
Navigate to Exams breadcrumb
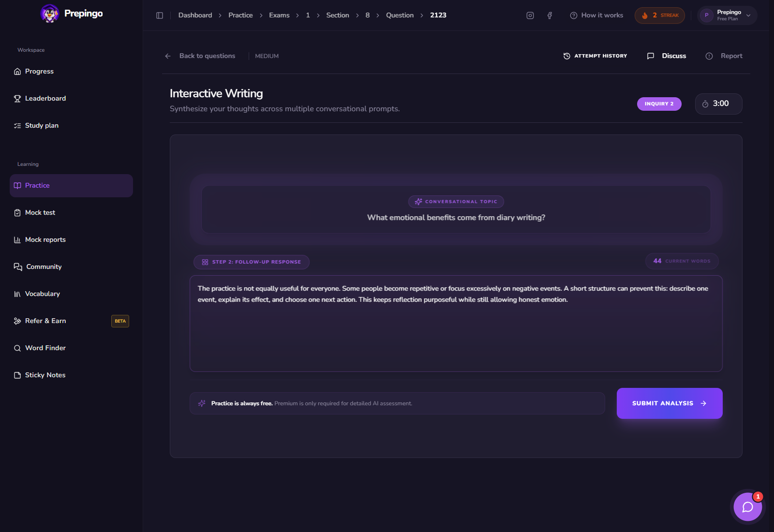(279, 15)
